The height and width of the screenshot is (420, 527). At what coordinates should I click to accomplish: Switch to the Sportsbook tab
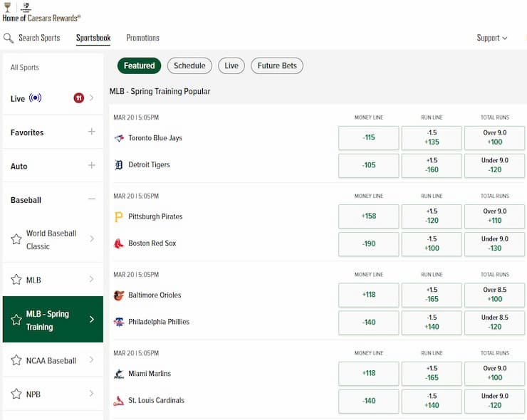(x=93, y=38)
